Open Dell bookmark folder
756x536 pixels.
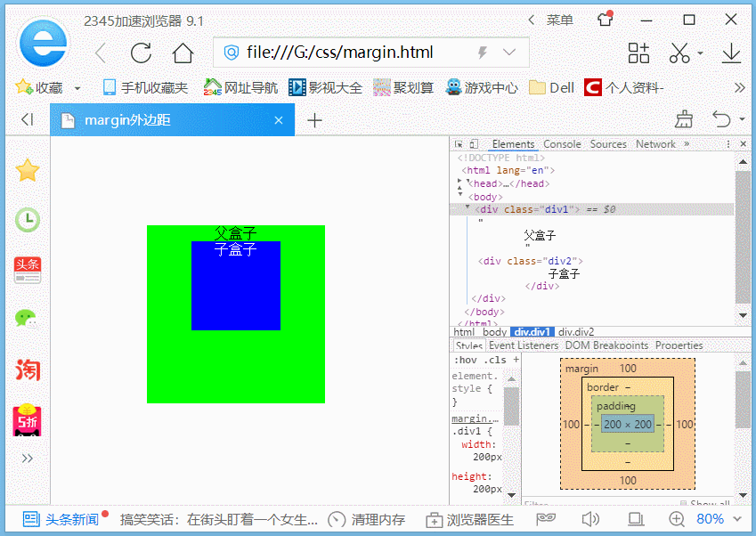[x=551, y=88]
